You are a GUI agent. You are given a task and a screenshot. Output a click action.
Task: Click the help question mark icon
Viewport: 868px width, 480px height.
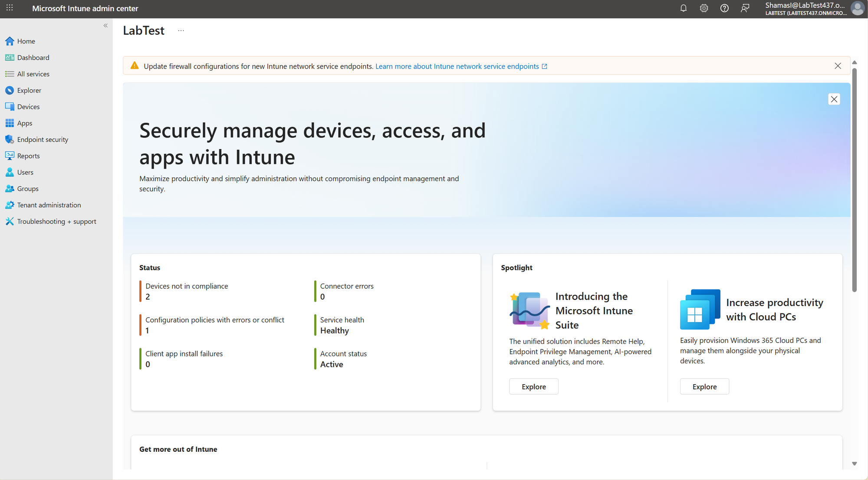click(724, 8)
